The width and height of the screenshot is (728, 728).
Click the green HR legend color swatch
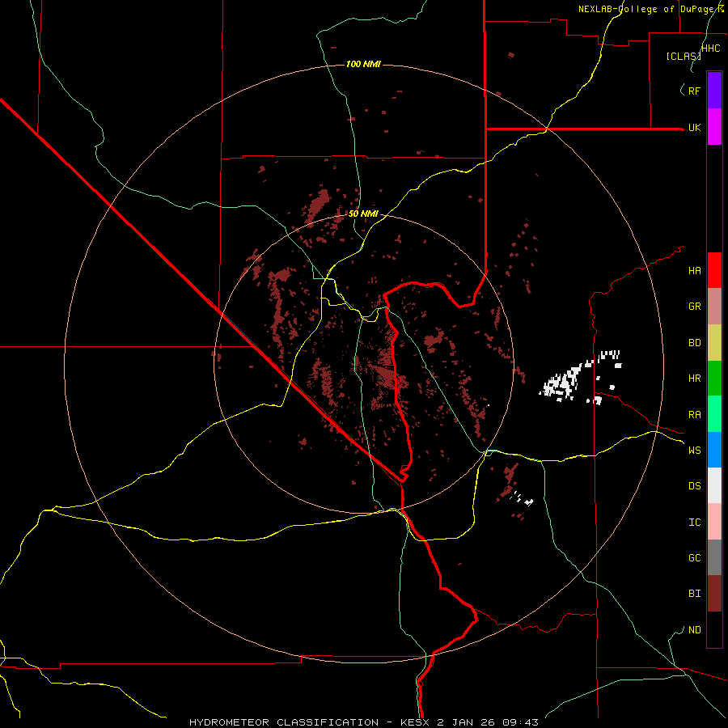pos(714,379)
